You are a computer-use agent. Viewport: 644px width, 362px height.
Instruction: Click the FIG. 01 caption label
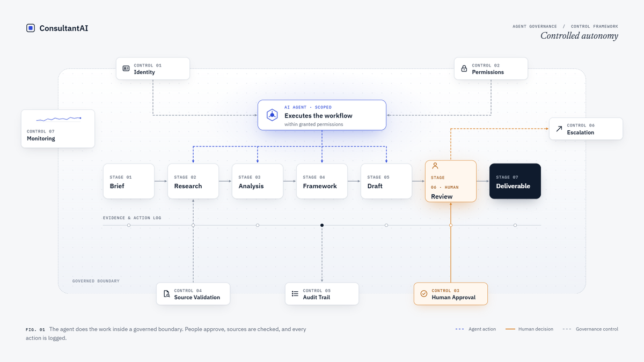[x=35, y=329]
